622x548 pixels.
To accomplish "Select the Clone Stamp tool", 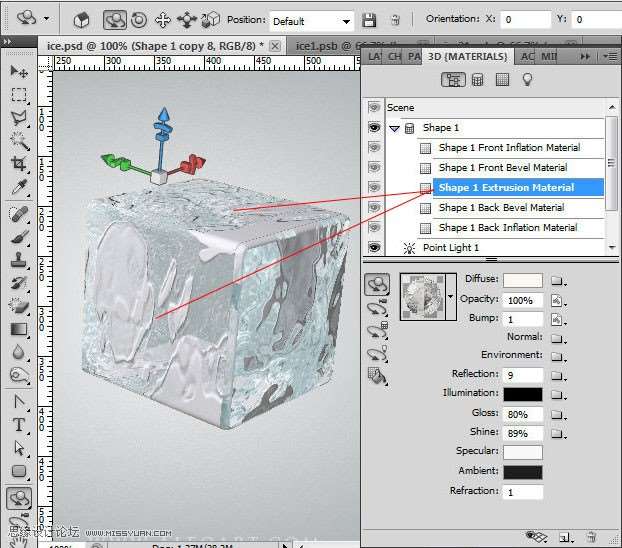I will coord(18,259).
